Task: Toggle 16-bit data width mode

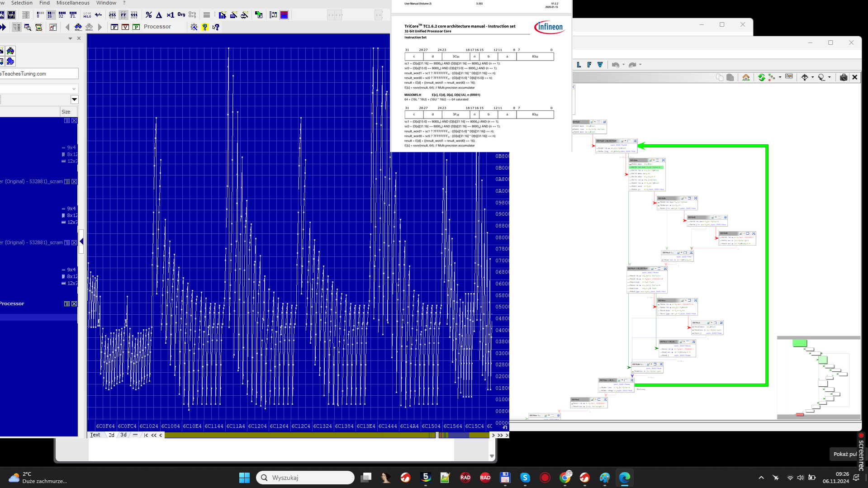Action: tap(50, 15)
